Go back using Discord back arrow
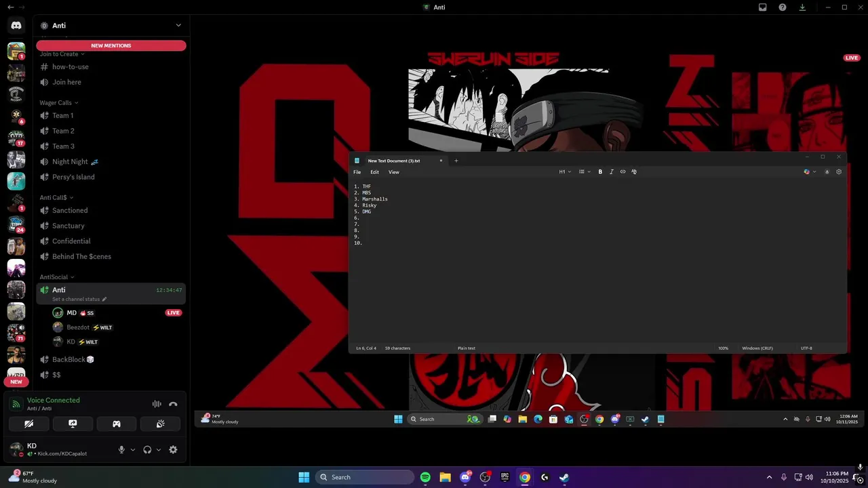 pos(10,7)
